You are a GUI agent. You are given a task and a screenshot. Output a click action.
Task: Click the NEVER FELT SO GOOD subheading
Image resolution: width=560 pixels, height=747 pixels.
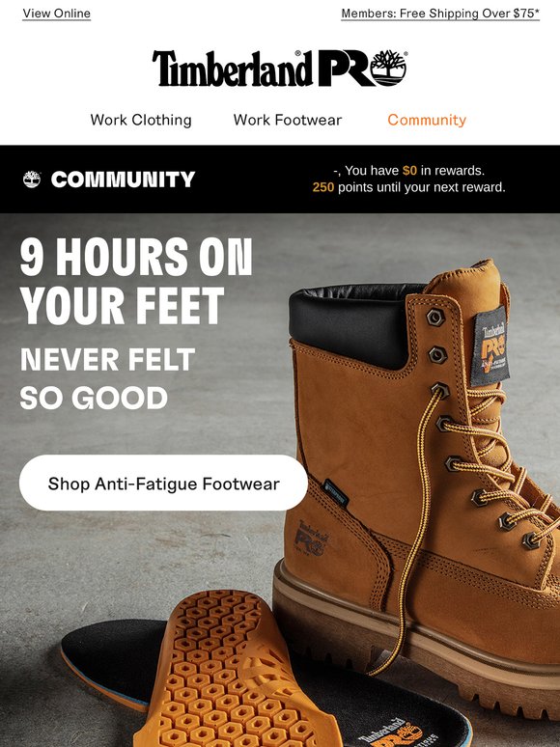(x=107, y=378)
